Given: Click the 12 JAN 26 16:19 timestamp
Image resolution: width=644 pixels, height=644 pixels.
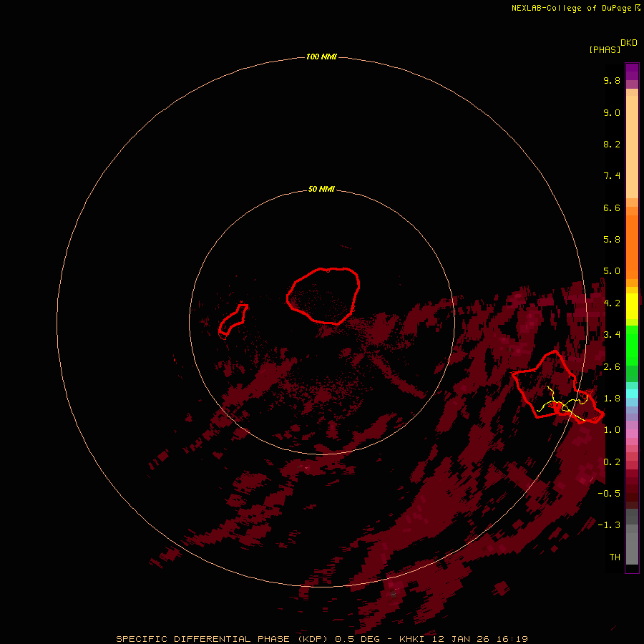Looking at the screenshot, I should (x=479, y=639).
